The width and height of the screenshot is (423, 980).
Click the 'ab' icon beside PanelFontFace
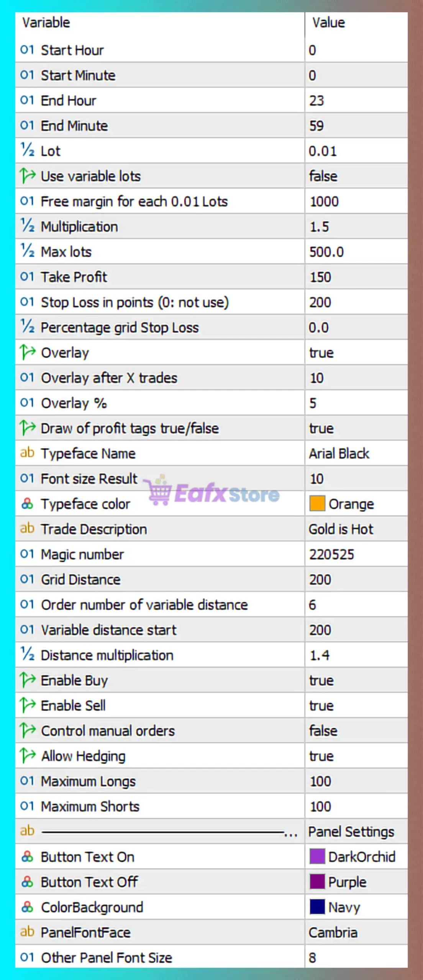[27, 932]
